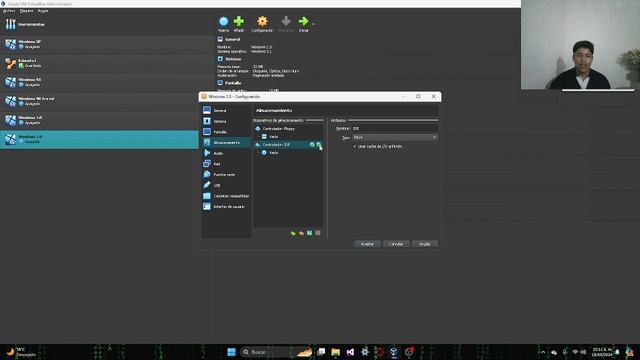Open the dropdown arrow next to Iniciar
The image size is (640, 360).
coord(313,24)
